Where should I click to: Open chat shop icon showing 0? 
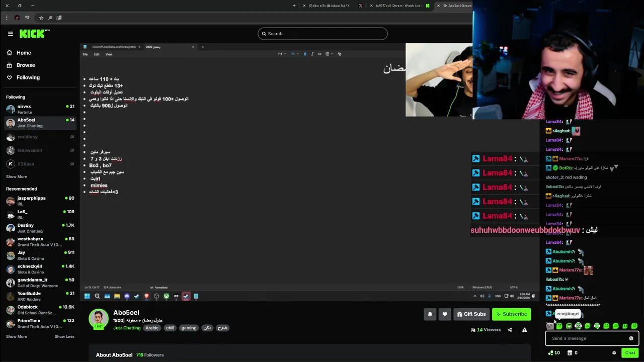pos(573,353)
